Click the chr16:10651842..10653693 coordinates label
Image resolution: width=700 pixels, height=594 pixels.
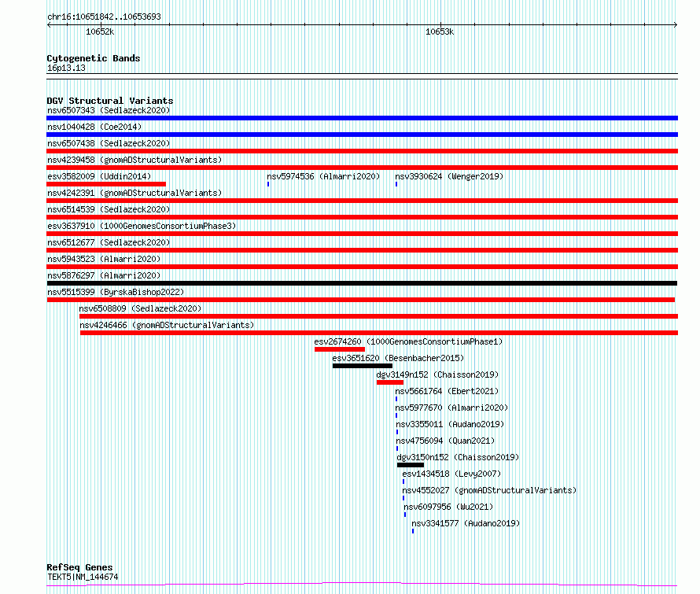tap(104, 17)
